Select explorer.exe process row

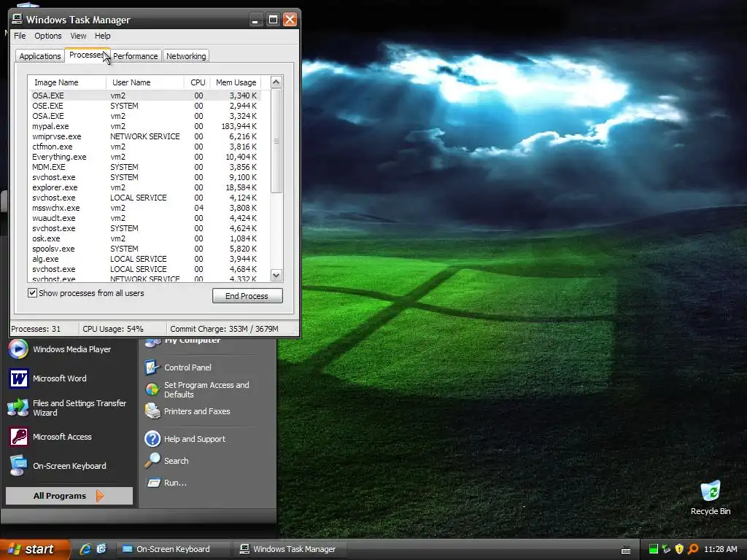(145, 187)
